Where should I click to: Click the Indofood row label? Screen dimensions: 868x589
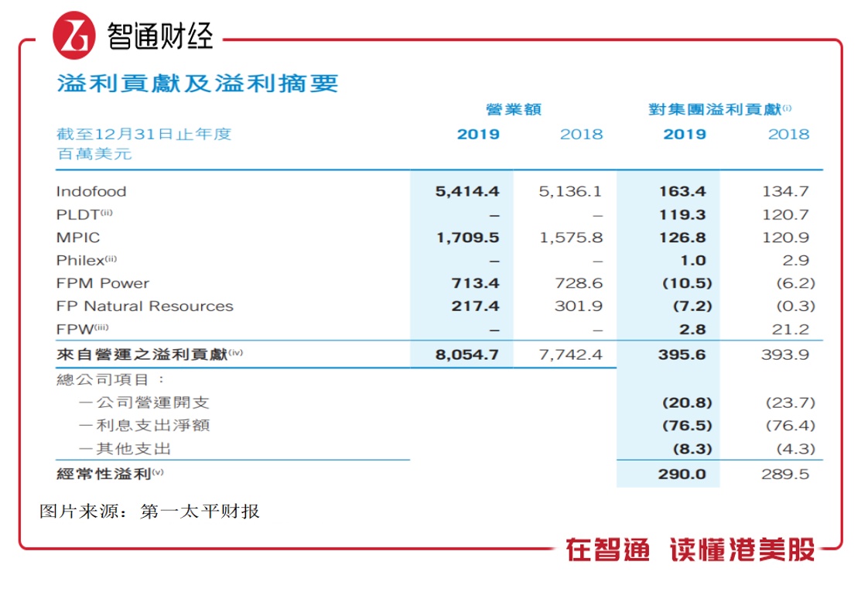pos(91,191)
